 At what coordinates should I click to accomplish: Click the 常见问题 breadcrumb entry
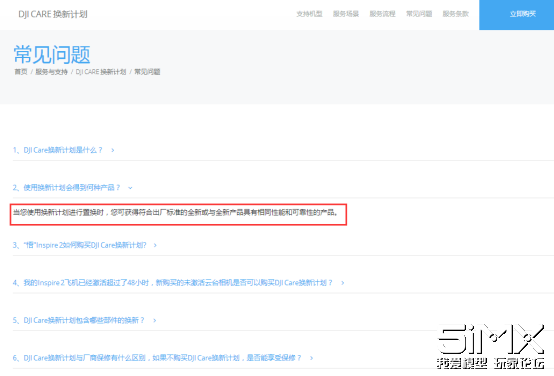[x=147, y=72]
